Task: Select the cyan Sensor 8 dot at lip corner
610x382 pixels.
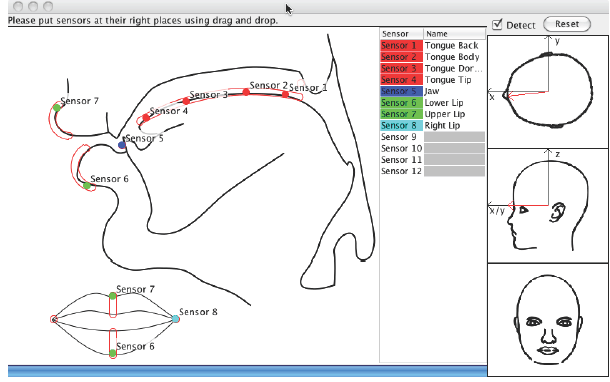Action: pos(176,319)
